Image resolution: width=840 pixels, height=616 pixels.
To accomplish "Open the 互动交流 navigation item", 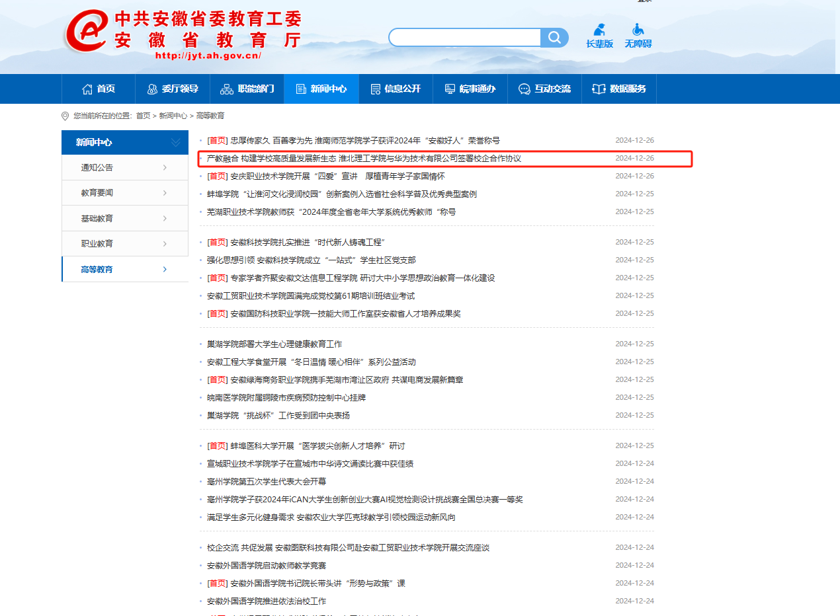I will pos(544,89).
